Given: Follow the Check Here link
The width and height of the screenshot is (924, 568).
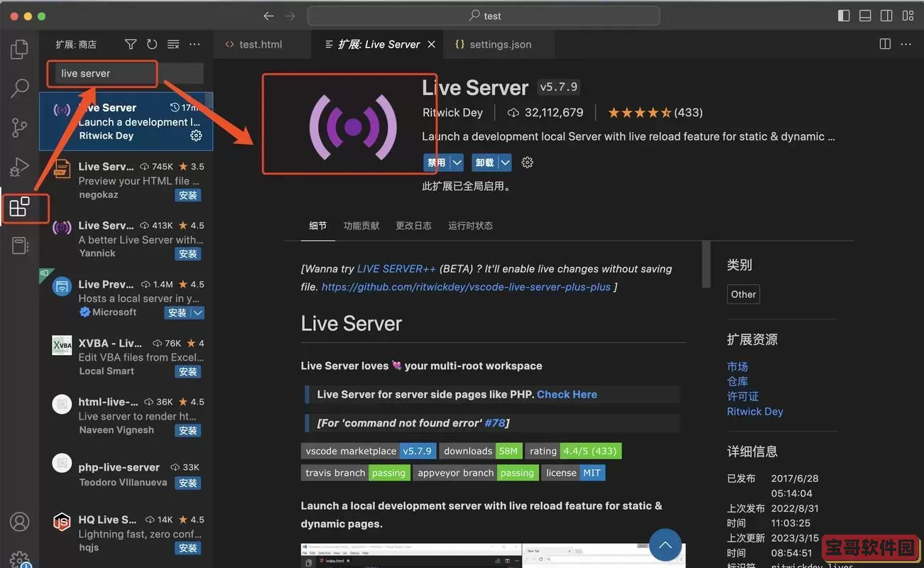Looking at the screenshot, I should pyautogui.click(x=567, y=394).
